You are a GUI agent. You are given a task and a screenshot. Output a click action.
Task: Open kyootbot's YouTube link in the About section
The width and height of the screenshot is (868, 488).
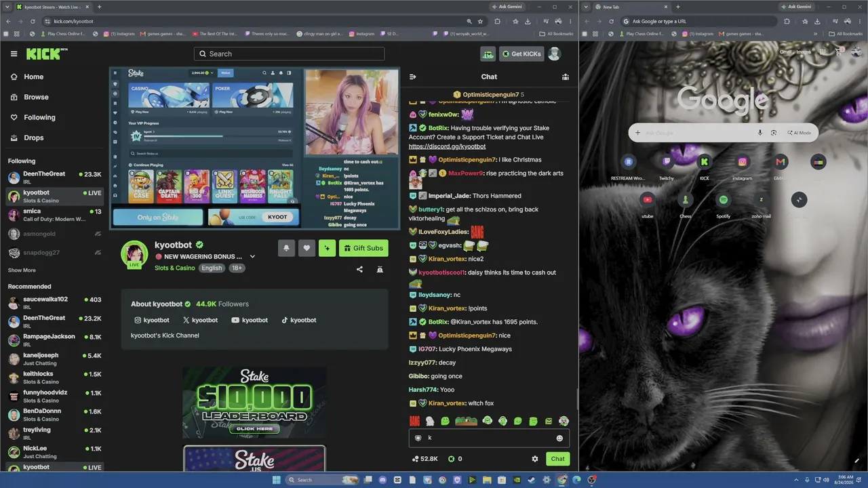250,320
